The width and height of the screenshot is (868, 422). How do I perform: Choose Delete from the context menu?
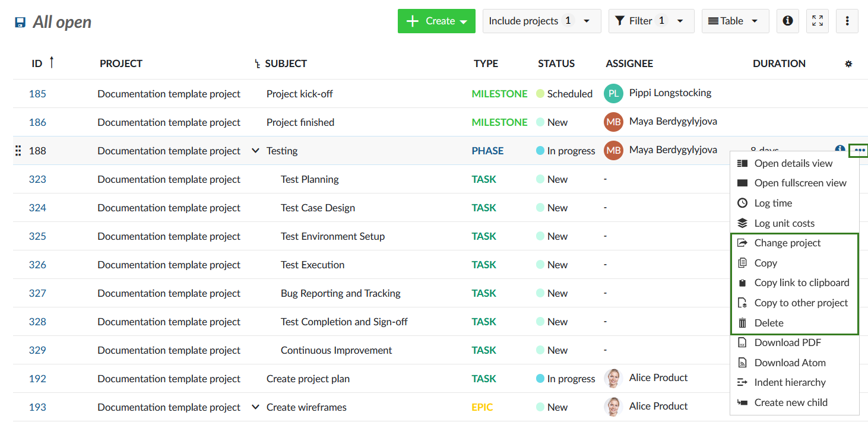click(x=769, y=323)
